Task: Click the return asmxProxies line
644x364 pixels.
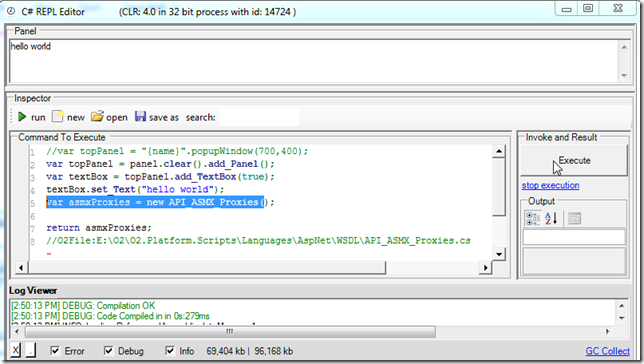Action: [99, 228]
